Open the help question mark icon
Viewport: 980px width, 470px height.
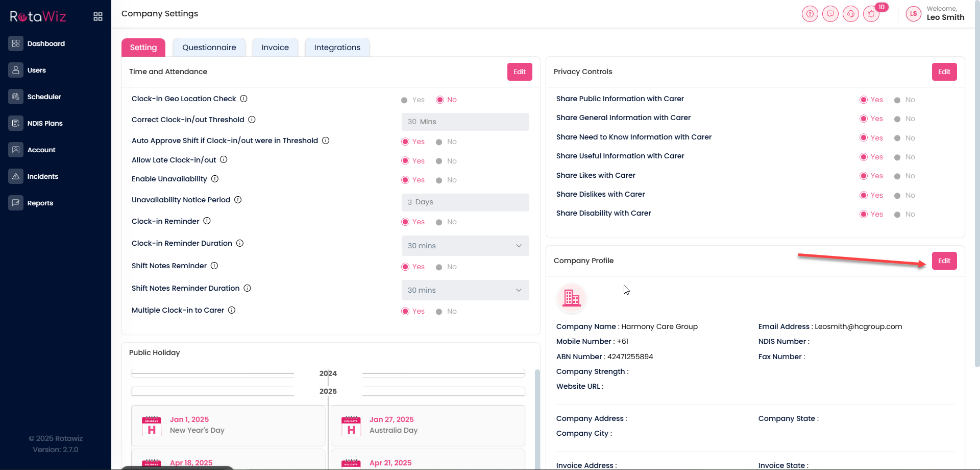(810, 14)
